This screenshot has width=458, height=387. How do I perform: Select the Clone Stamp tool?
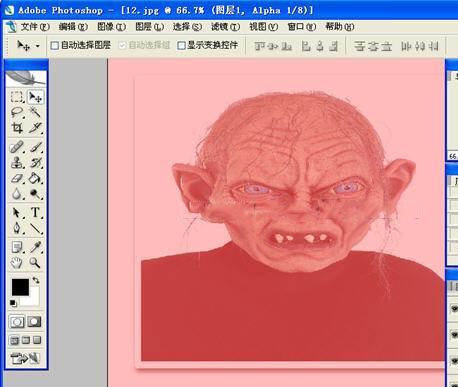coord(17,162)
